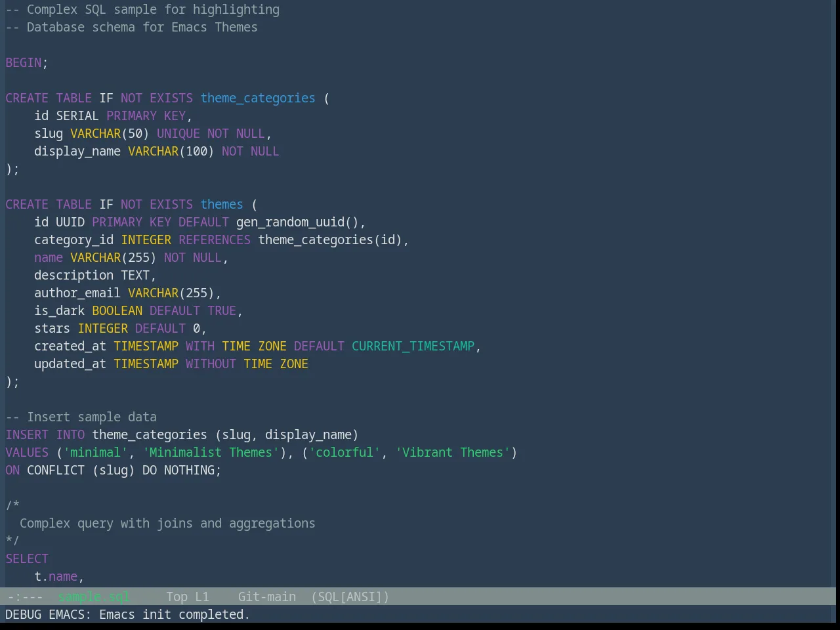Click the 'themes' table name in second CREATE TABLE
Image resolution: width=840 pixels, height=630 pixels.
(222, 204)
